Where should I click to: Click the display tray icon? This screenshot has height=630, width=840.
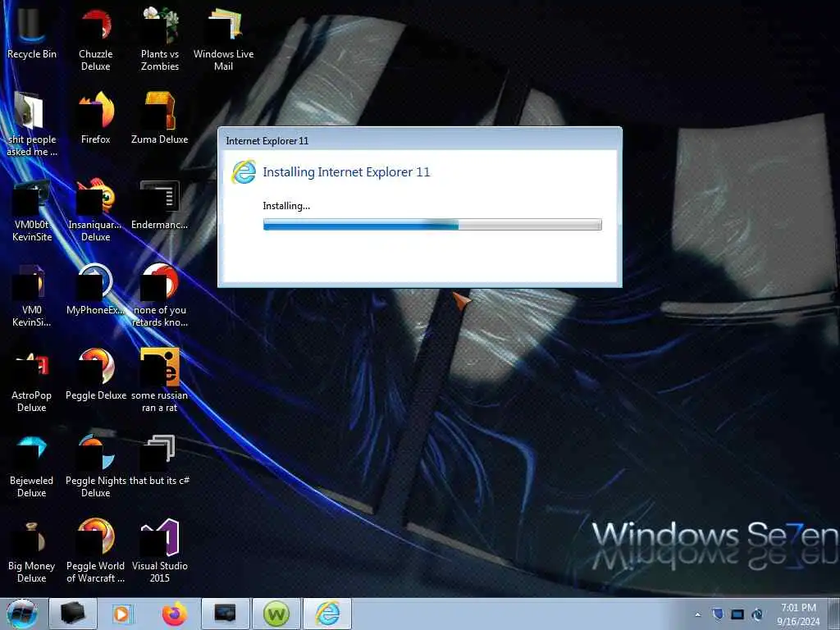point(737,614)
